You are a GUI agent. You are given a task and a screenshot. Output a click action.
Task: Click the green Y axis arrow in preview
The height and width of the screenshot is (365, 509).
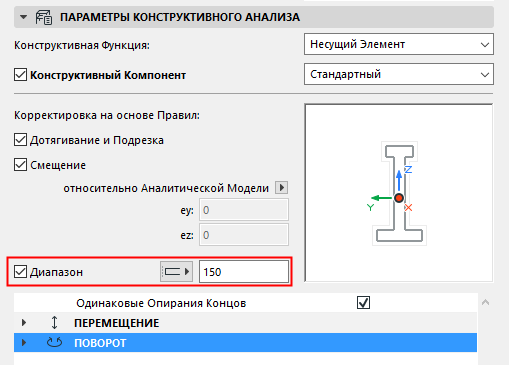click(x=382, y=198)
